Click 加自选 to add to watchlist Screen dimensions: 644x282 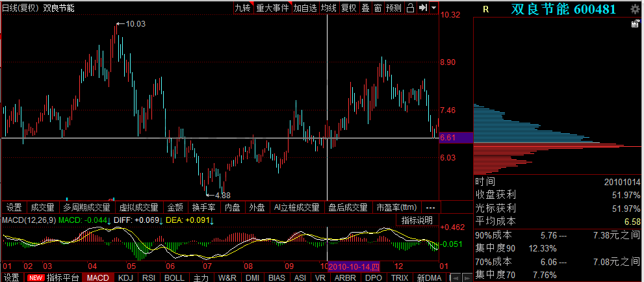(305, 8)
